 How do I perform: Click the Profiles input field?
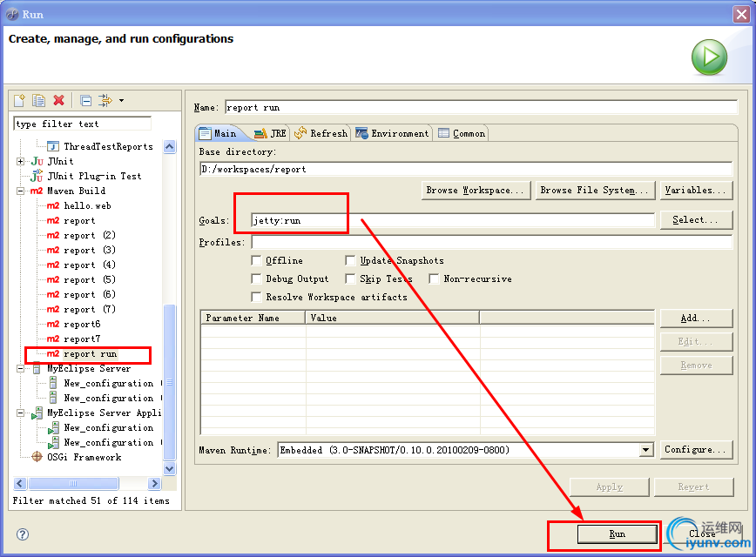(x=492, y=242)
